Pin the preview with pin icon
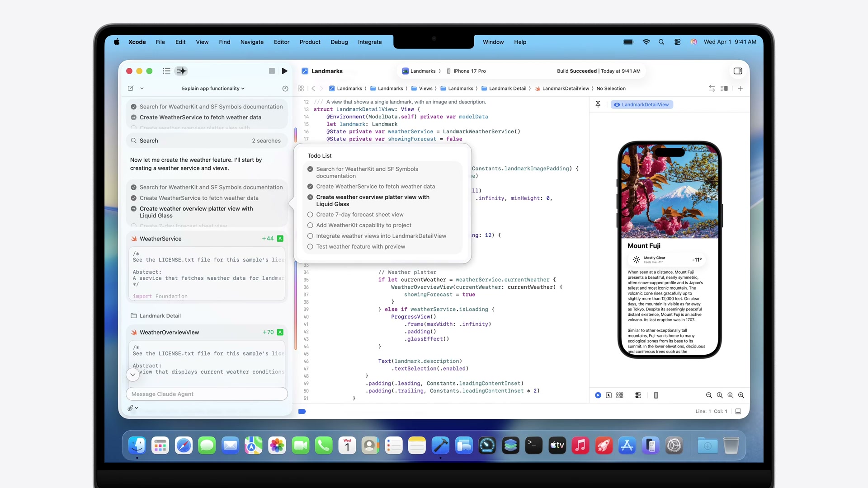Screen dimensions: 868x488 click(598, 104)
